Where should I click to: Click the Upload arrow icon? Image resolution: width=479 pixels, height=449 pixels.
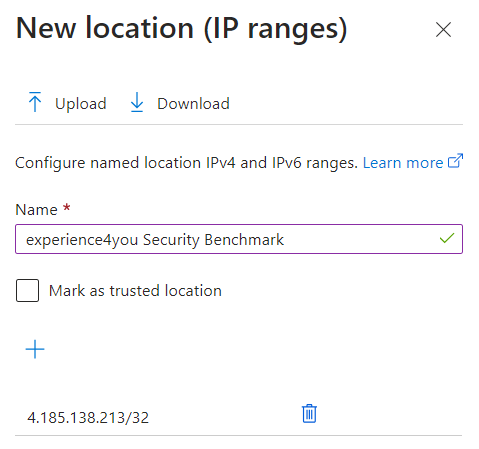click(x=35, y=102)
